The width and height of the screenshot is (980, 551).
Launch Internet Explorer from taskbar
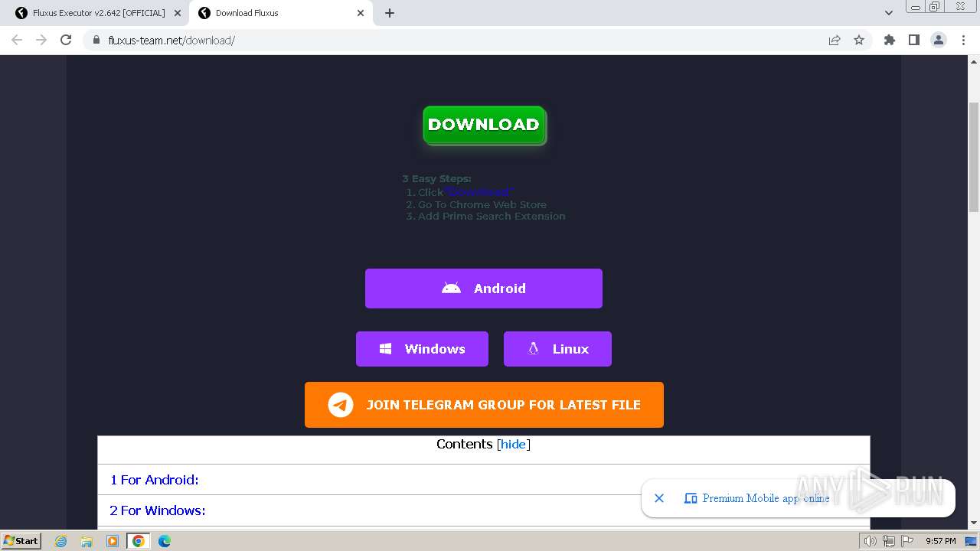pyautogui.click(x=61, y=541)
